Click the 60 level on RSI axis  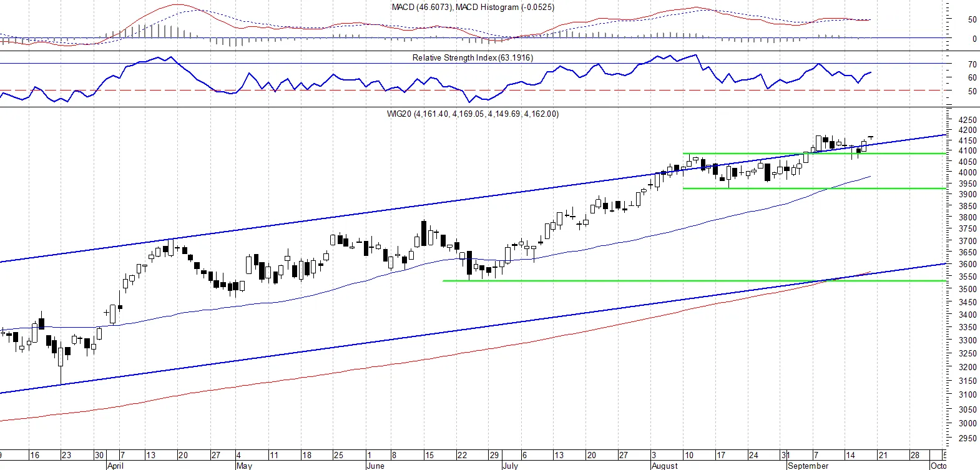tap(972, 78)
